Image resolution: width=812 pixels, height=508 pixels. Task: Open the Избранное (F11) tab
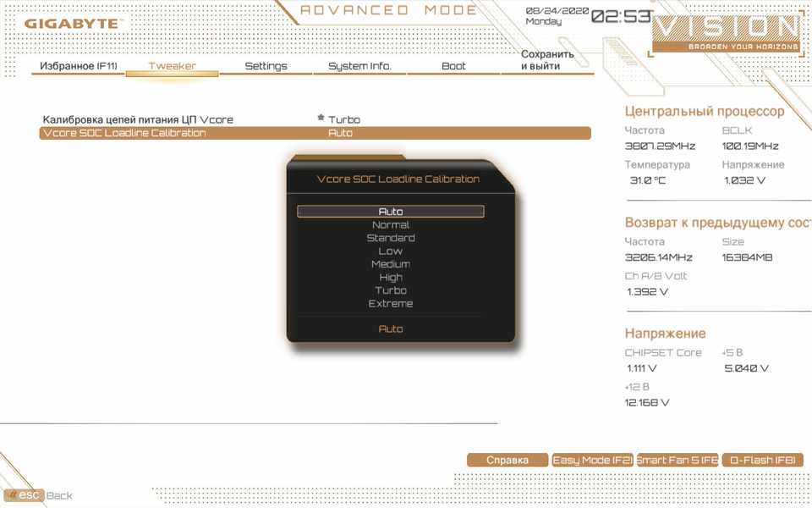pos(78,66)
